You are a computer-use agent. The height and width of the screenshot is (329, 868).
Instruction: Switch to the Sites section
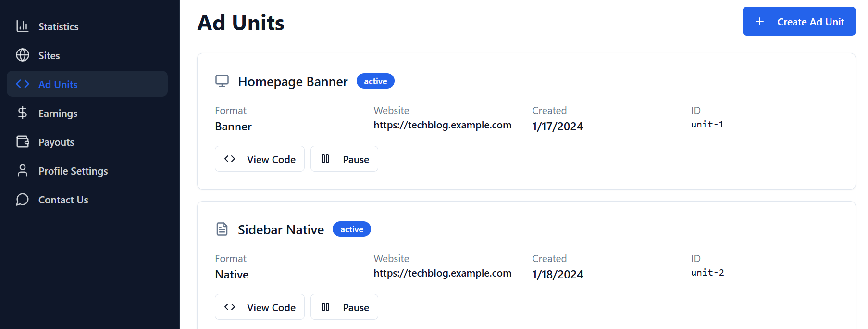[49, 55]
